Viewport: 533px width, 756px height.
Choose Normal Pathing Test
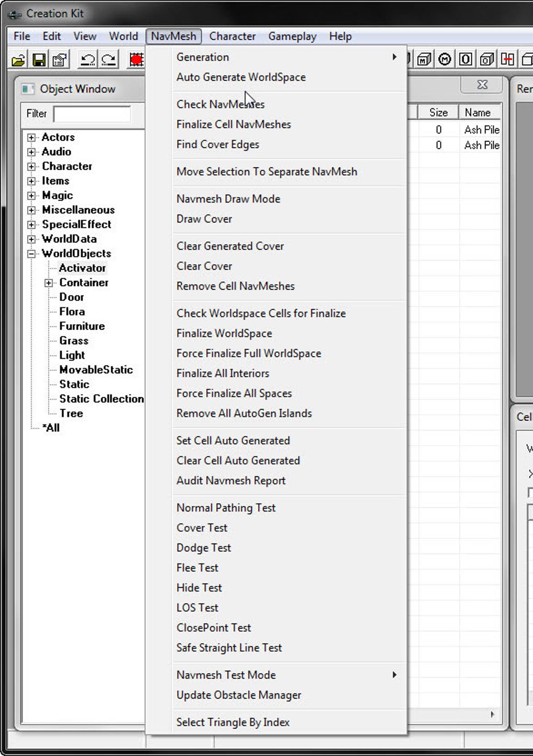click(x=289, y=508)
